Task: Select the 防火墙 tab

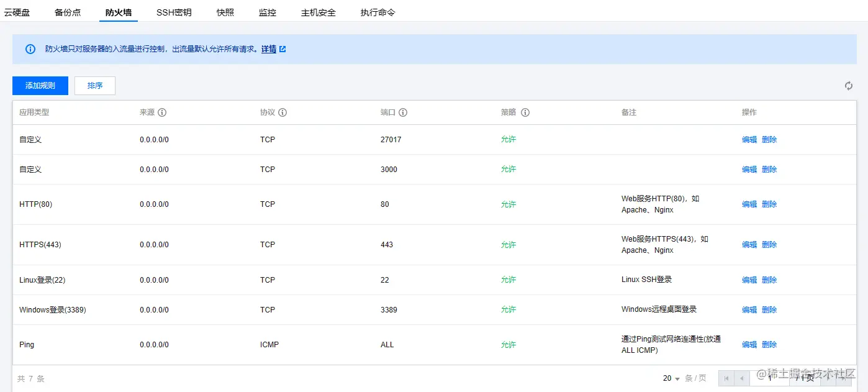Action: click(119, 12)
